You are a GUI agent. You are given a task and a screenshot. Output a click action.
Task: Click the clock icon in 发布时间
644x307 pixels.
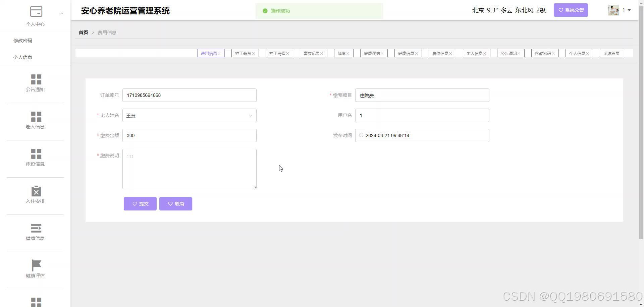tap(361, 135)
